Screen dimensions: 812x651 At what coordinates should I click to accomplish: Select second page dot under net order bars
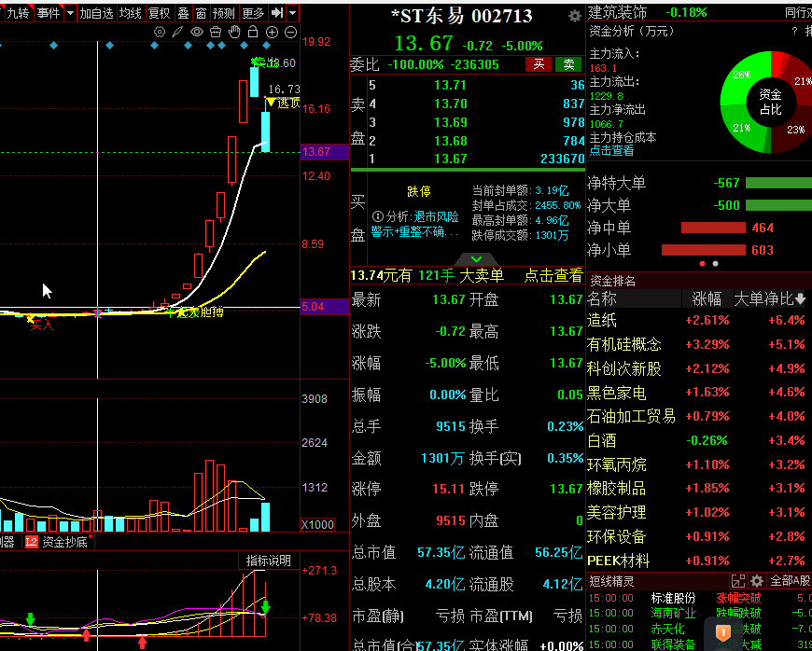pos(715,263)
